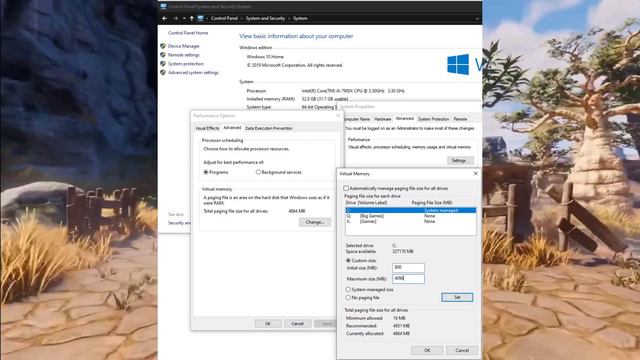The height and width of the screenshot is (360, 640).
Task: Open Control Panel Home link
Action: tap(188, 33)
